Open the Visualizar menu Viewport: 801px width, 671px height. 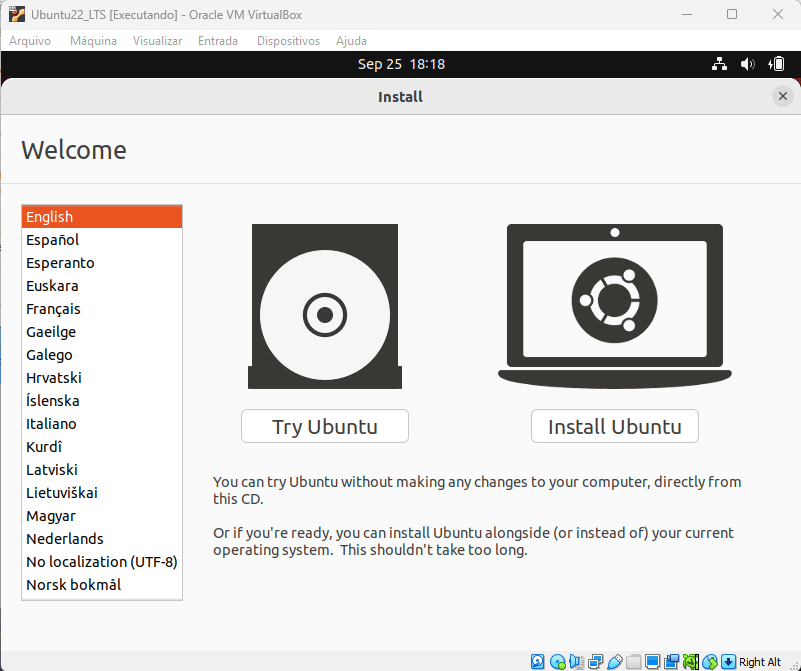point(157,41)
